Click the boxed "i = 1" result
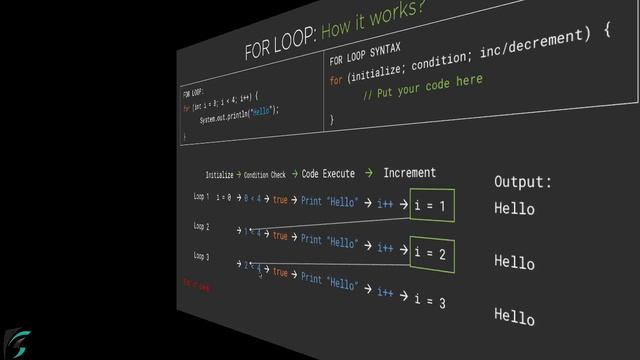Viewport: 640px width, 360px height. tap(432, 205)
